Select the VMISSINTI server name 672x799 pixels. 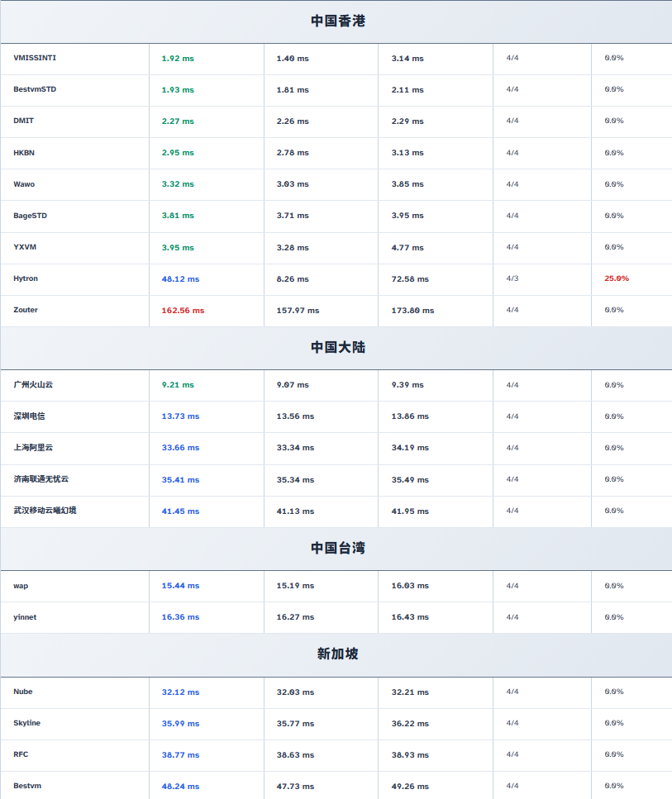[x=35, y=58]
